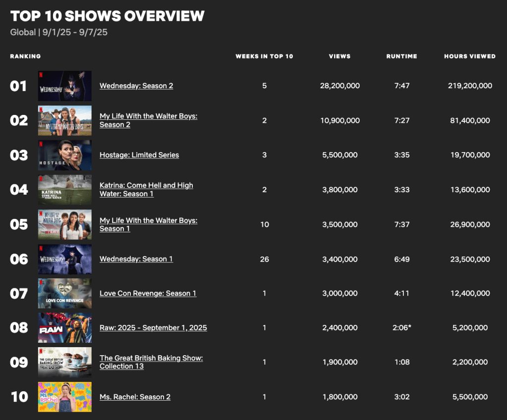Click the Walter Boys Season 2 poster thumbnail
The width and height of the screenshot is (507, 420).
coord(64,120)
